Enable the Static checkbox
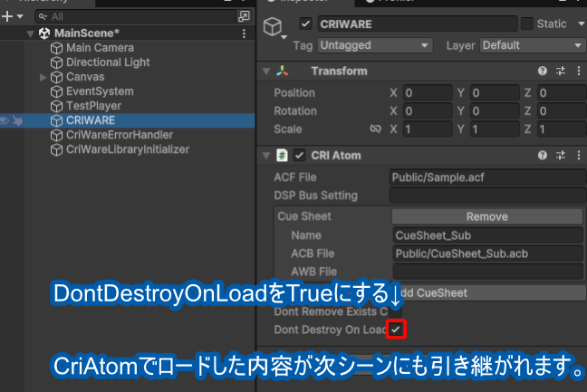 [x=527, y=24]
